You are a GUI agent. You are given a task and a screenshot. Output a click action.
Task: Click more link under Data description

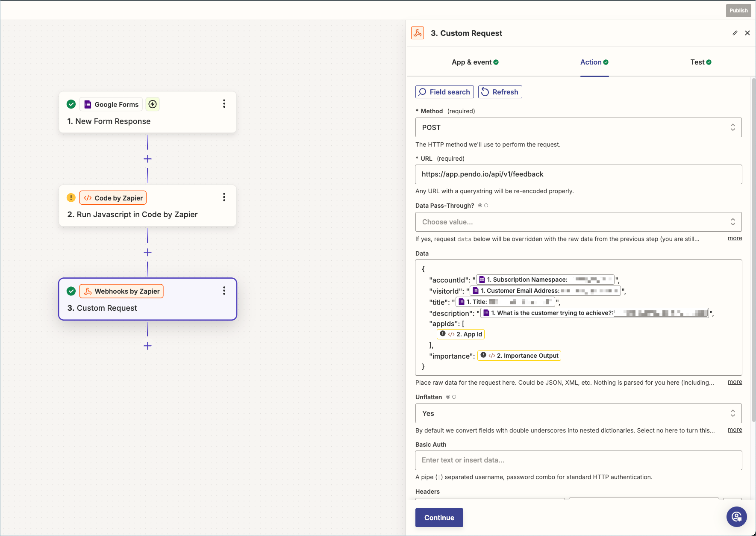point(735,382)
